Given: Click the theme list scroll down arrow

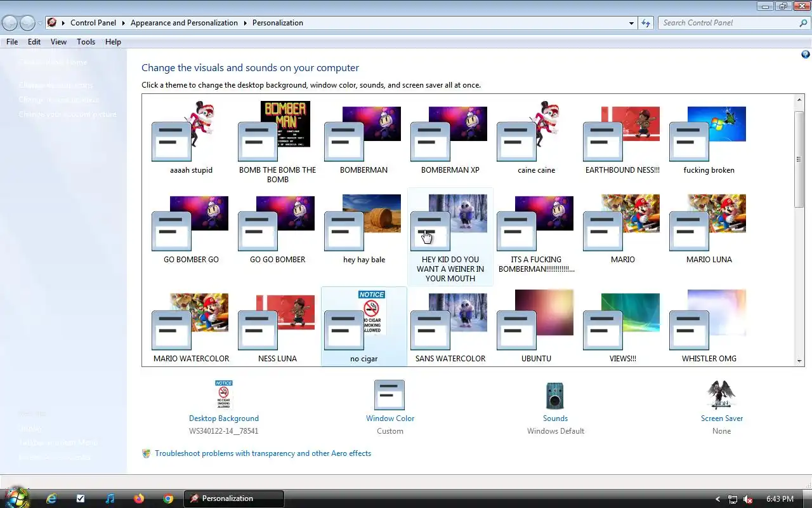Looking at the screenshot, I should pyautogui.click(x=799, y=361).
